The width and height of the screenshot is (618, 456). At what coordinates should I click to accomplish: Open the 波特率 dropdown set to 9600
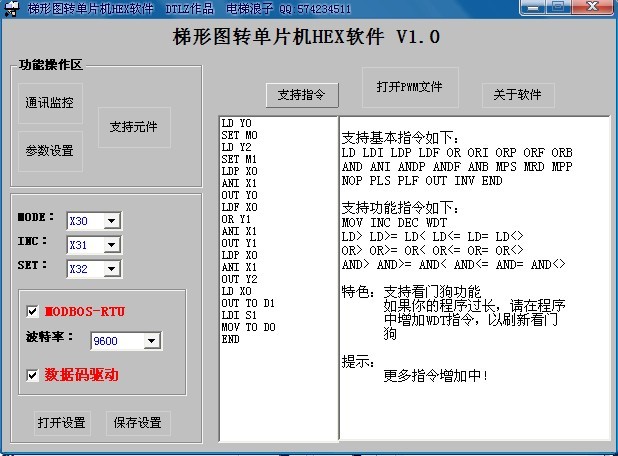151,342
